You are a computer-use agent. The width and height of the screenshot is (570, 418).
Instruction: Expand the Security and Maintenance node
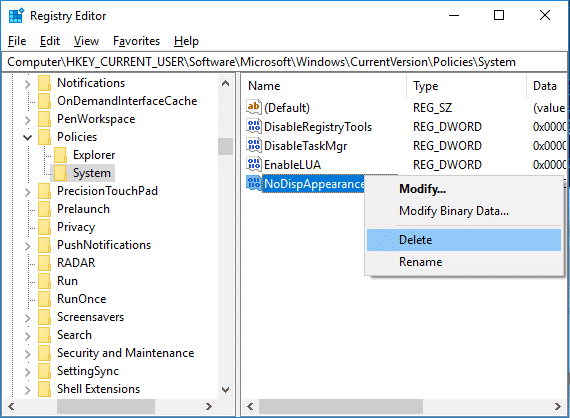point(28,354)
